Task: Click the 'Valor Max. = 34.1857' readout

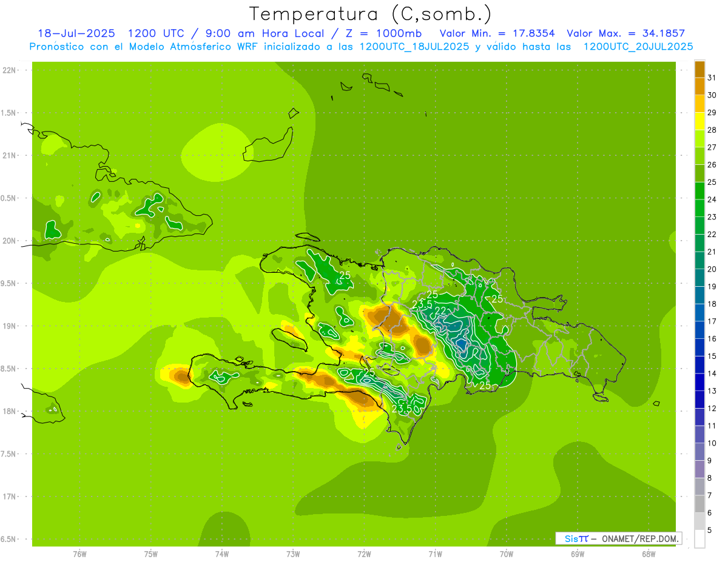Action: [x=625, y=33]
